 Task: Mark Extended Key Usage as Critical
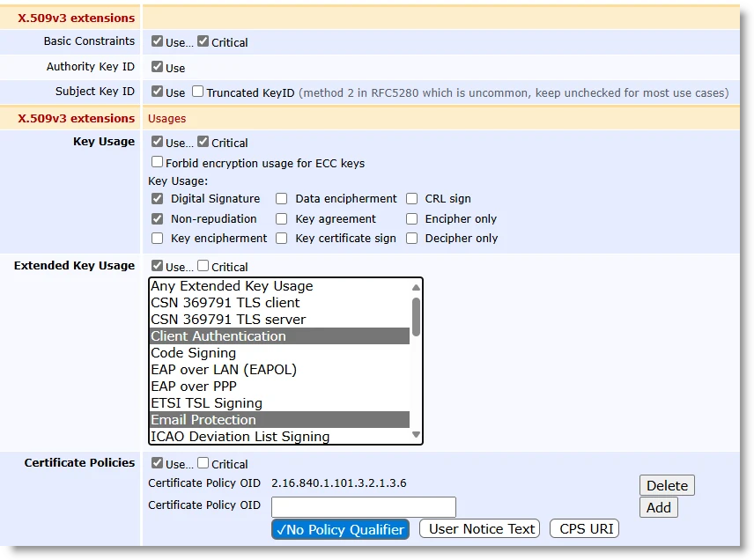click(x=203, y=266)
